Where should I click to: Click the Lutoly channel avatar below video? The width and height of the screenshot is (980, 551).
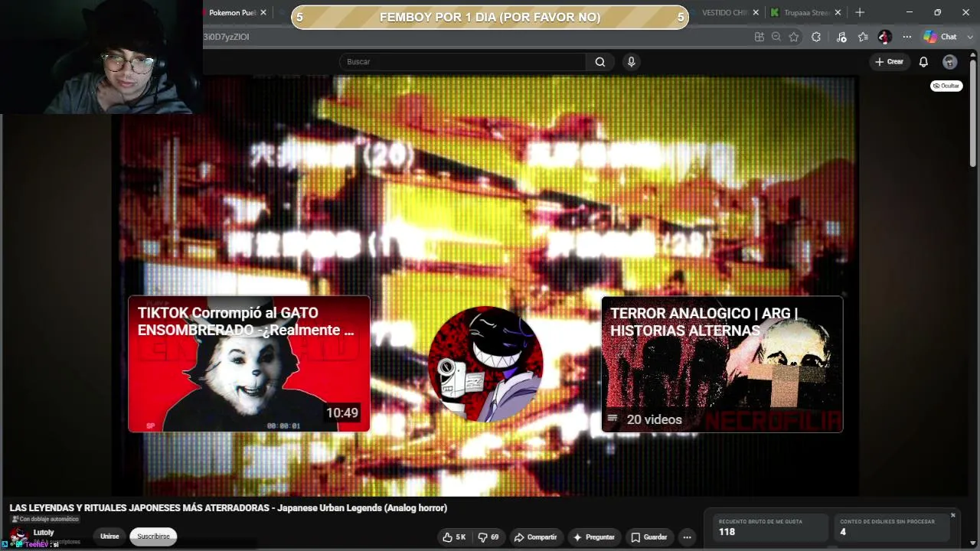click(18, 536)
